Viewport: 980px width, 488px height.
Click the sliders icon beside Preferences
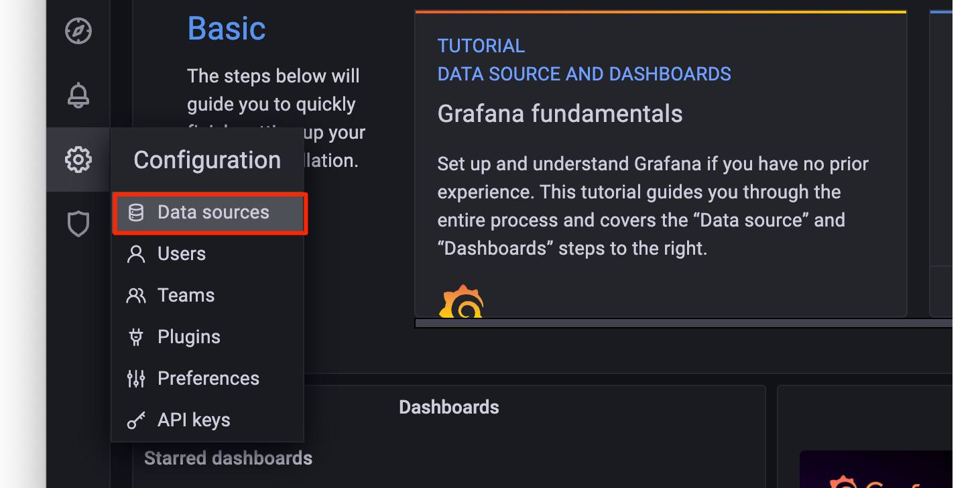pos(136,378)
